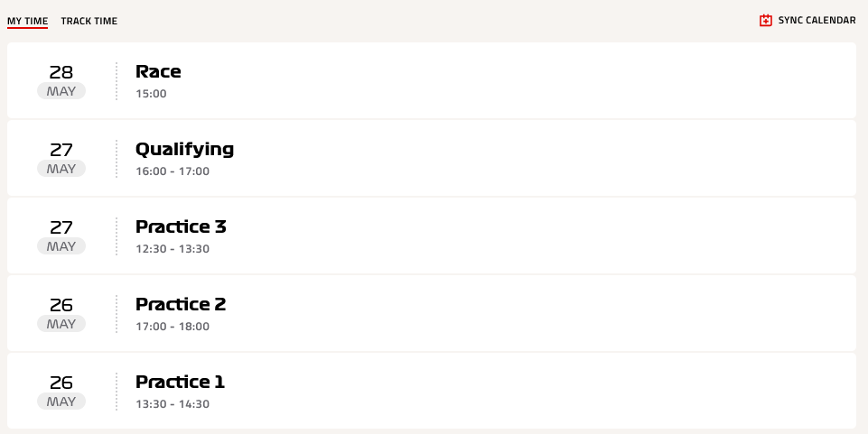This screenshot has height=434, width=868.
Task: Click the 28 date number for Race
Action: click(61, 72)
